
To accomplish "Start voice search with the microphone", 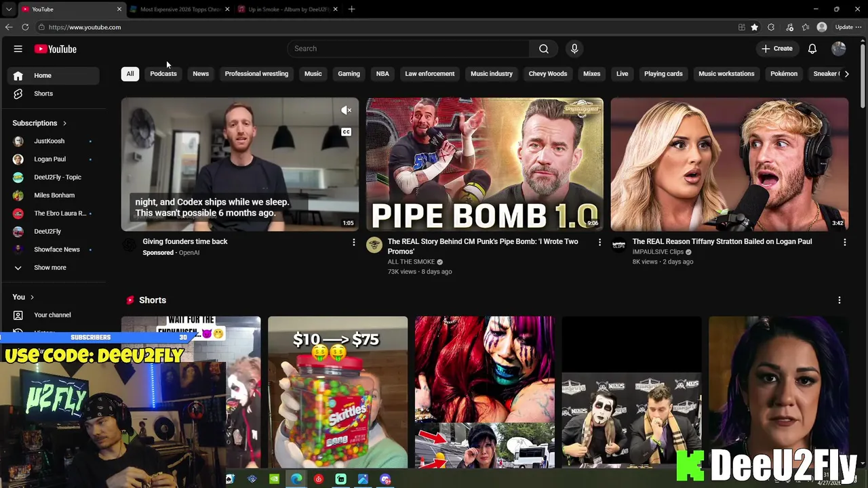I will tap(574, 49).
